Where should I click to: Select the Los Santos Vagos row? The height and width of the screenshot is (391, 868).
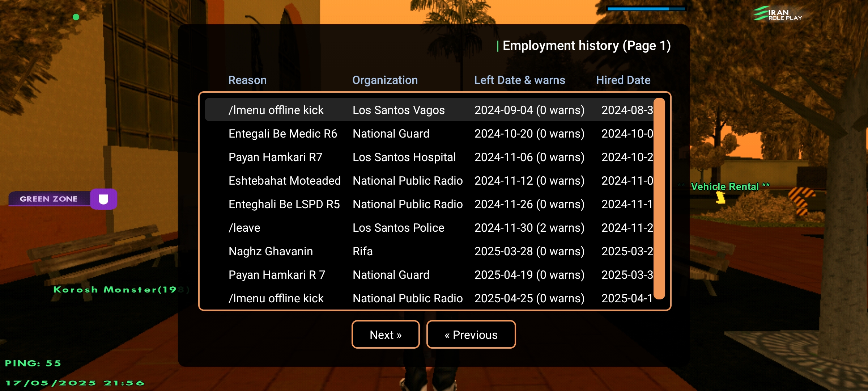point(429,110)
